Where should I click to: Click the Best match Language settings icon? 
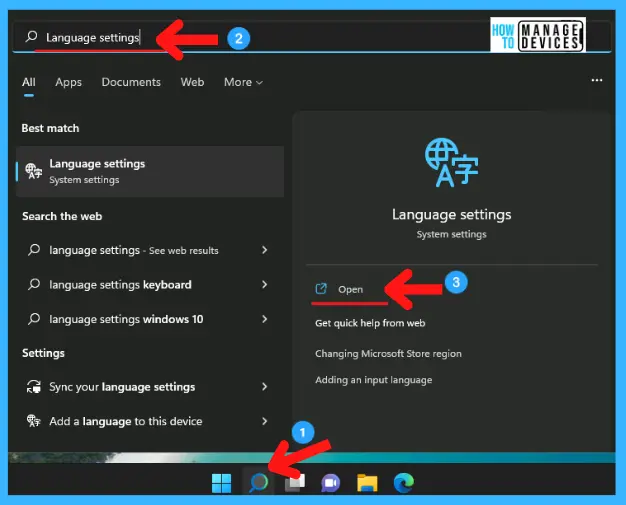[34, 171]
